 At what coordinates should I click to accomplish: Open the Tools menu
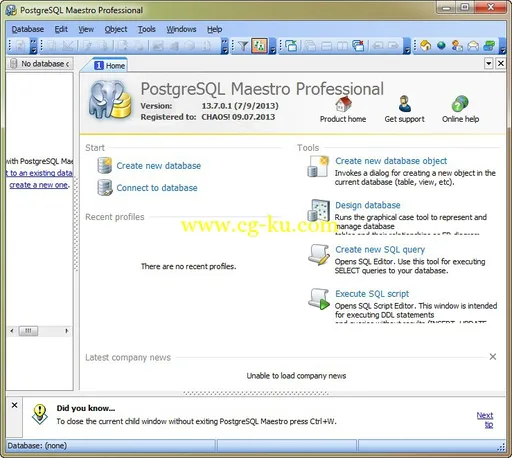click(147, 29)
